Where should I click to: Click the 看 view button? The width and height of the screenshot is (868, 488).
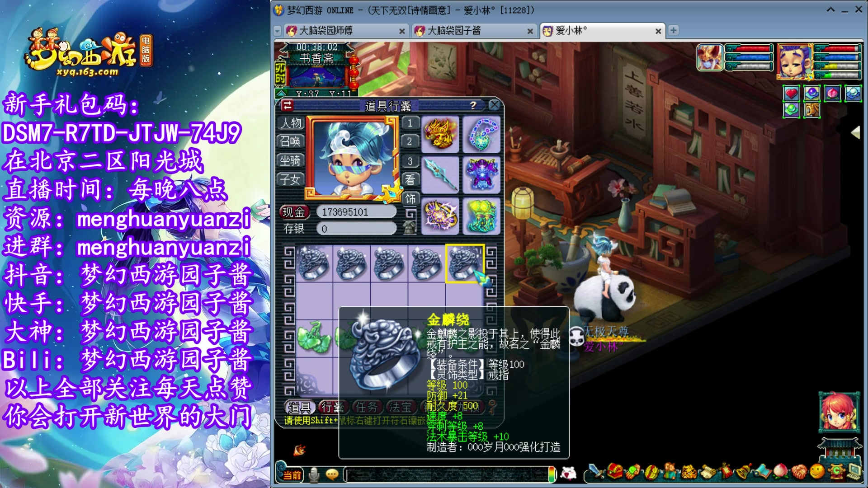pos(410,179)
